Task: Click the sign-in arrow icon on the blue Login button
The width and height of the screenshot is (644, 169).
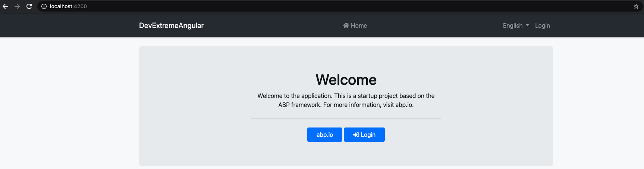Action: click(356, 135)
